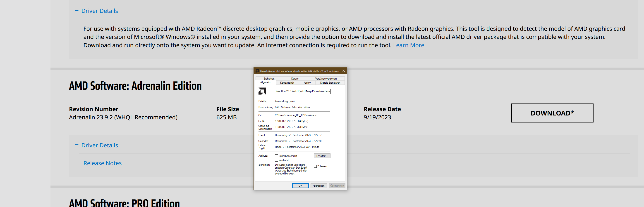Click the AMD icon in dialog title bar
This screenshot has width=644, height=207.
click(257, 71)
